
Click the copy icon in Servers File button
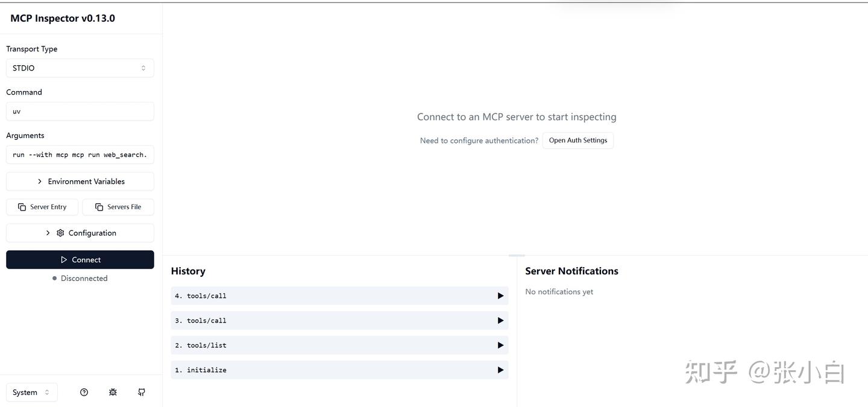point(99,207)
